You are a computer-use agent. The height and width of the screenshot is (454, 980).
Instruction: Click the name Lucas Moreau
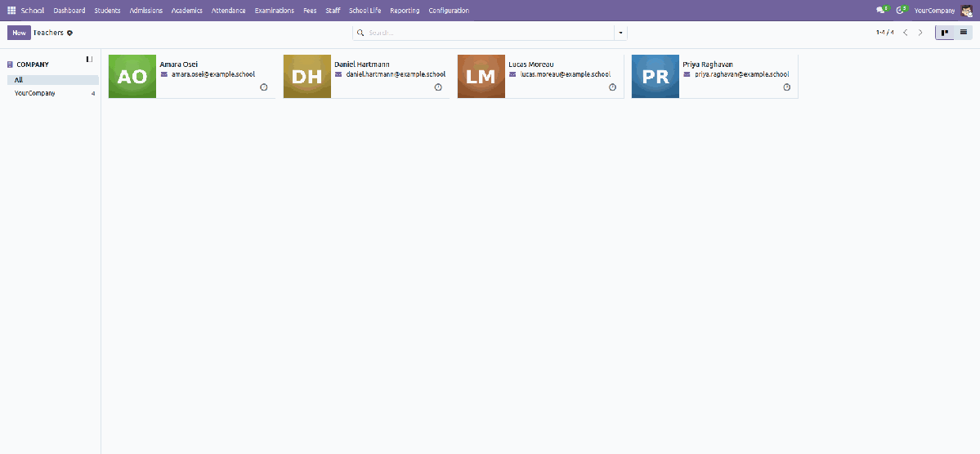531,65
